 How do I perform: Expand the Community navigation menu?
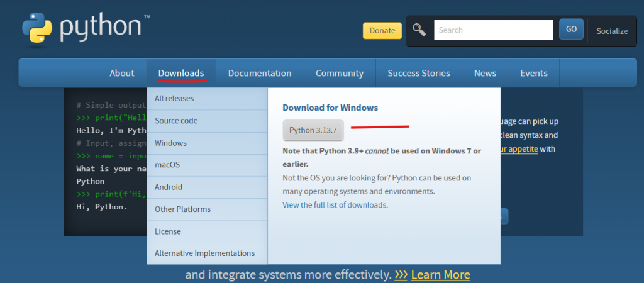[340, 73]
